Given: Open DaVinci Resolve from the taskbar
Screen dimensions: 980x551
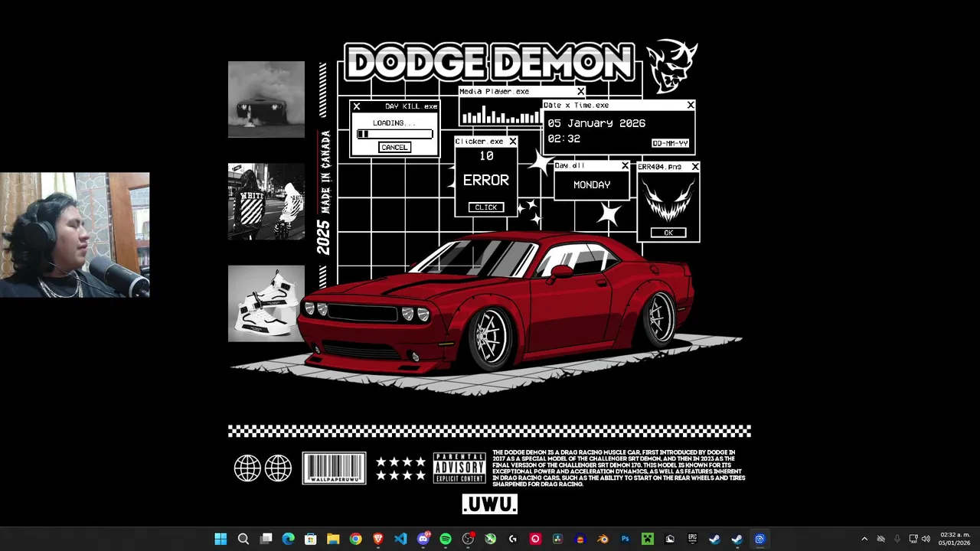Looking at the screenshot, I should (x=557, y=539).
